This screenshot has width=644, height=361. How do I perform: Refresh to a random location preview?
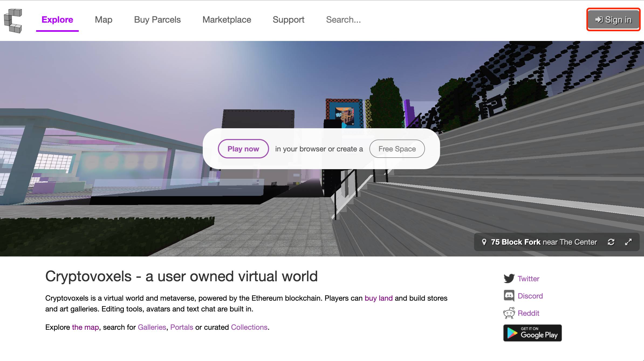click(x=611, y=242)
